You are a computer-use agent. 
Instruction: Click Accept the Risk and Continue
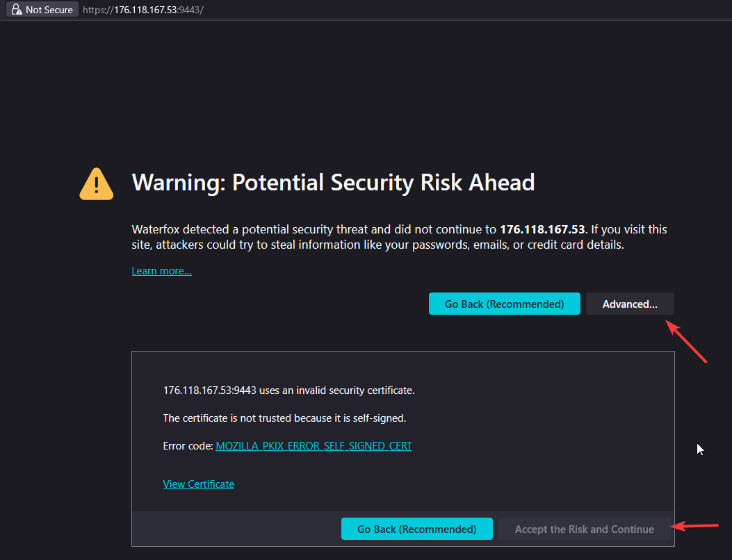(x=584, y=529)
